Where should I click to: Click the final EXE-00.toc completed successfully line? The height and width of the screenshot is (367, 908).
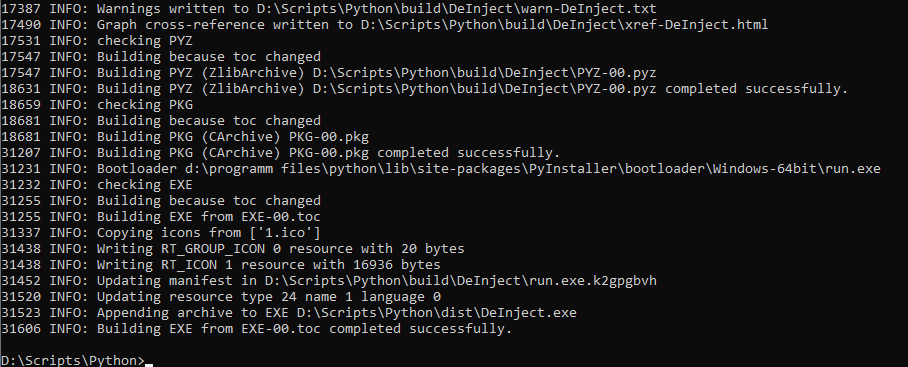[257, 329]
